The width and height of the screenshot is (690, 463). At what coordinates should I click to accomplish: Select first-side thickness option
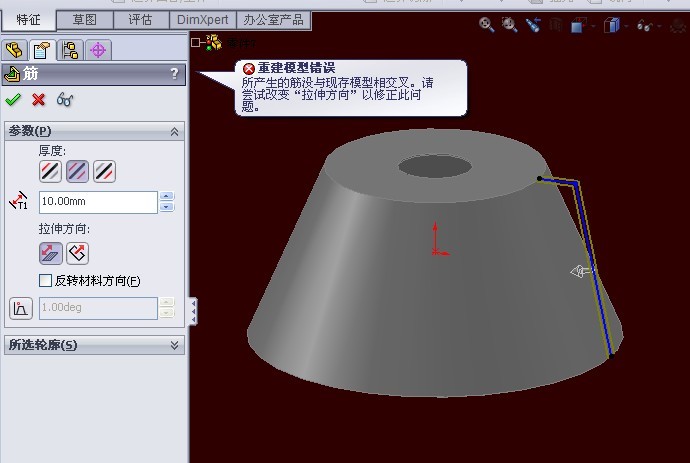click(50, 171)
